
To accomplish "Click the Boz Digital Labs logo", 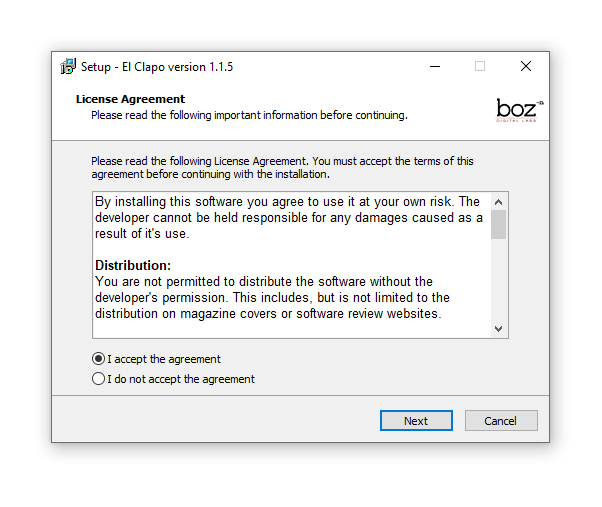I will (519, 110).
